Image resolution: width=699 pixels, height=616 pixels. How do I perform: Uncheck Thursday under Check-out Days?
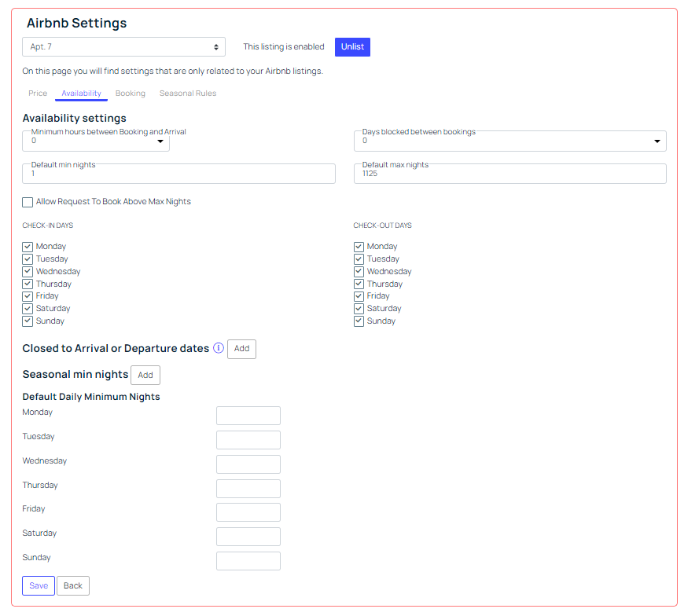[x=359, y=284]
